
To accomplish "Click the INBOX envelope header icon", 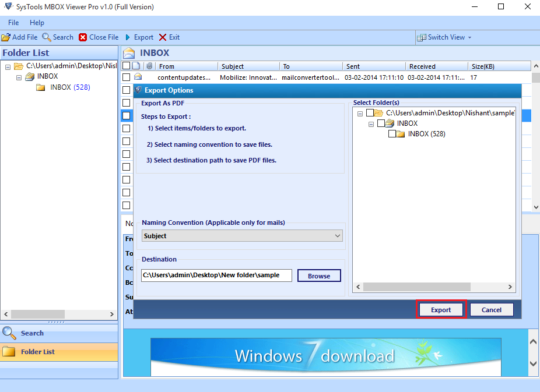I will (129, 52).
